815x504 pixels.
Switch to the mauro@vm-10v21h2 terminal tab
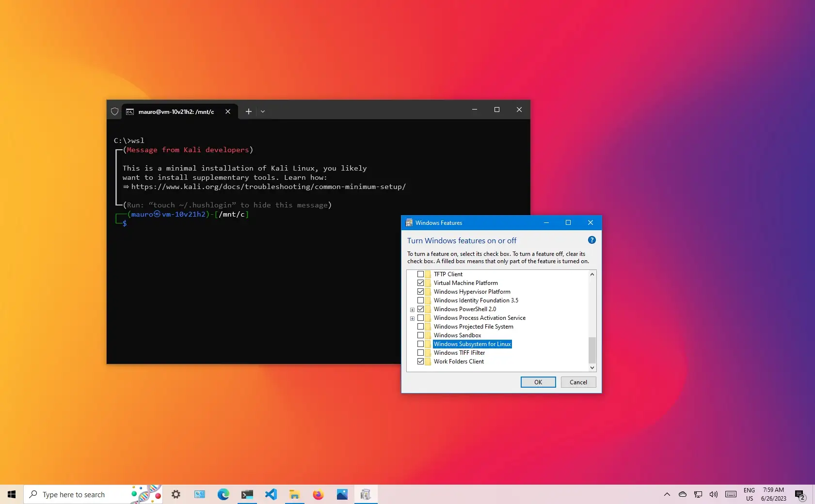click(x=175, y=111)
